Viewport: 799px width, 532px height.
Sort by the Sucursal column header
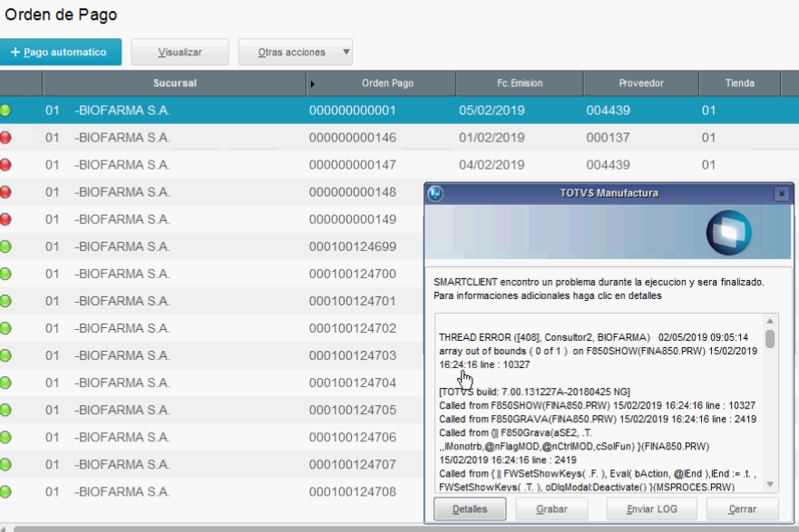coord(175,83)
